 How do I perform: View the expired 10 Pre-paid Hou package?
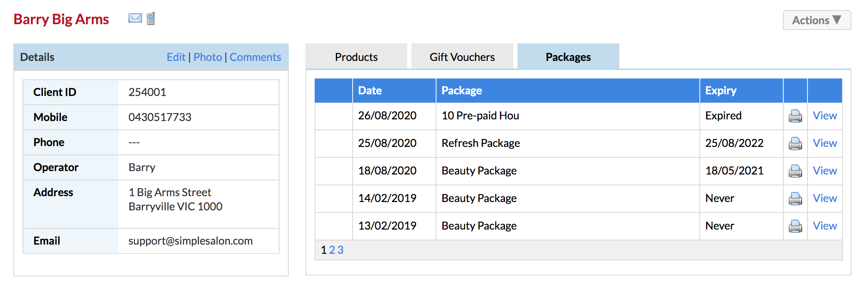[x=825, y=116]
